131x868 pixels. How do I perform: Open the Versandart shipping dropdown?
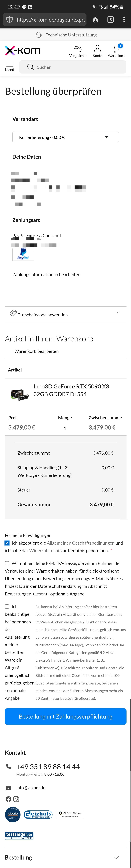tap(65, 137)
